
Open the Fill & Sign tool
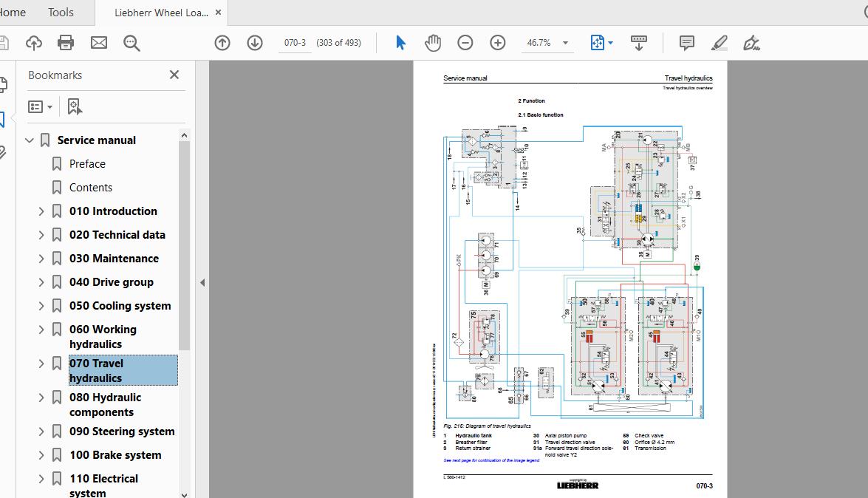tap(752, 42)
